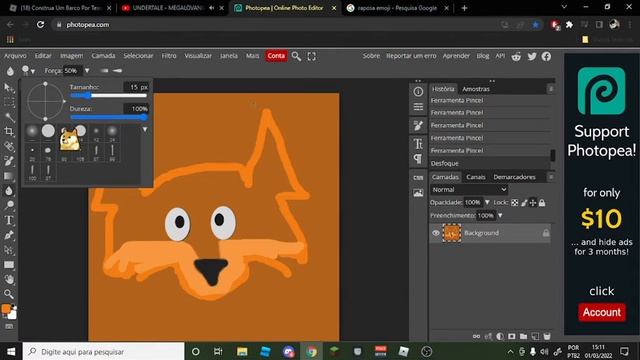Select the Magic Wand tool

(x=9, y=117)
